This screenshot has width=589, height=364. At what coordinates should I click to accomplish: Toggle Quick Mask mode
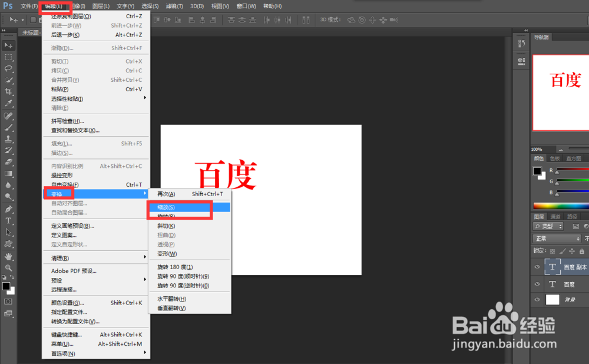click(x=8, y=302)
